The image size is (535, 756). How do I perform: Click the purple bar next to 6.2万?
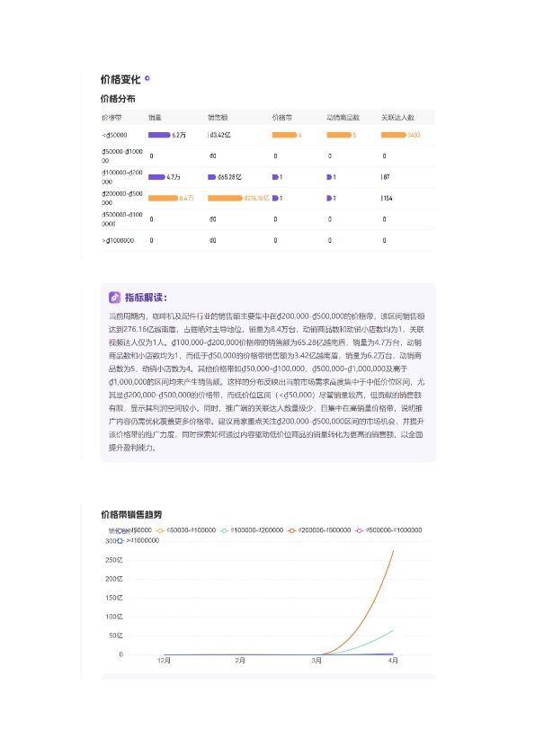(x=159, y=135)
